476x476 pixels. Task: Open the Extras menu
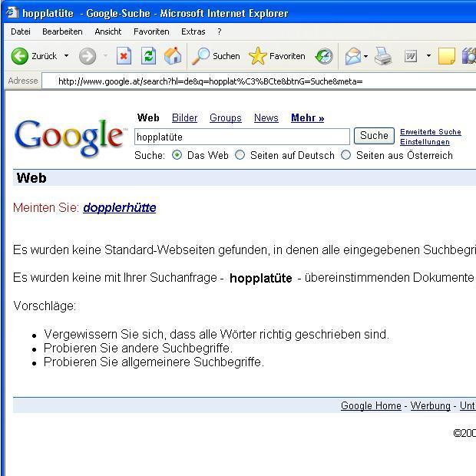tap(193, 31)
